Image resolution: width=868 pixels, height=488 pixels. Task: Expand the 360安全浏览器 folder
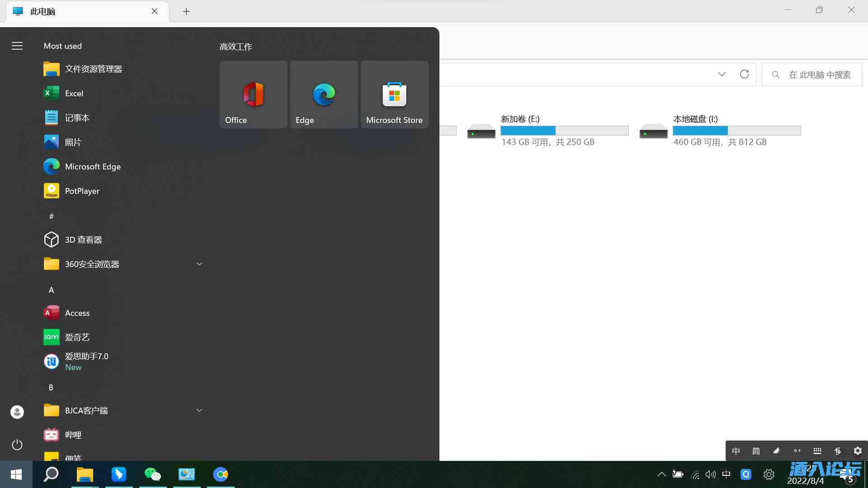pyautogui.click(x=199, y=263)
